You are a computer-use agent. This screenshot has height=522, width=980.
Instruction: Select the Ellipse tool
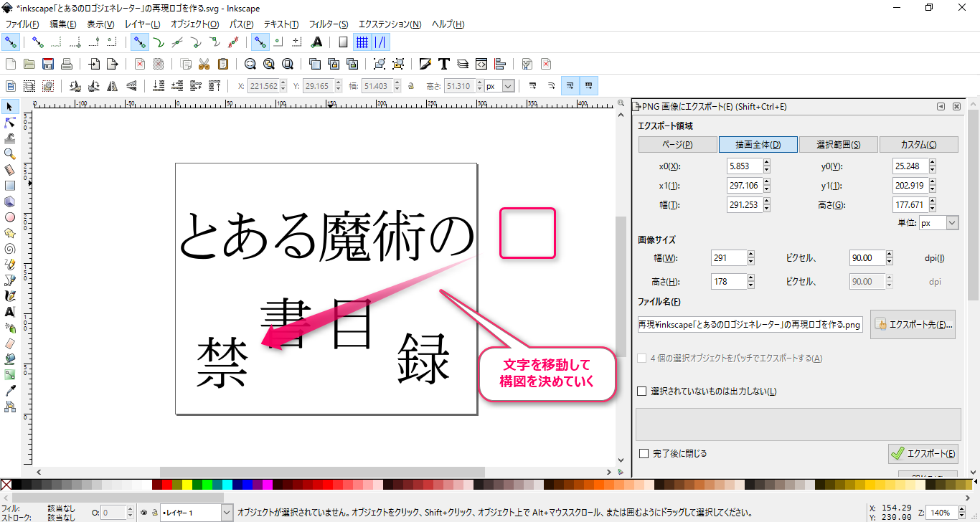tap(10, 217)
